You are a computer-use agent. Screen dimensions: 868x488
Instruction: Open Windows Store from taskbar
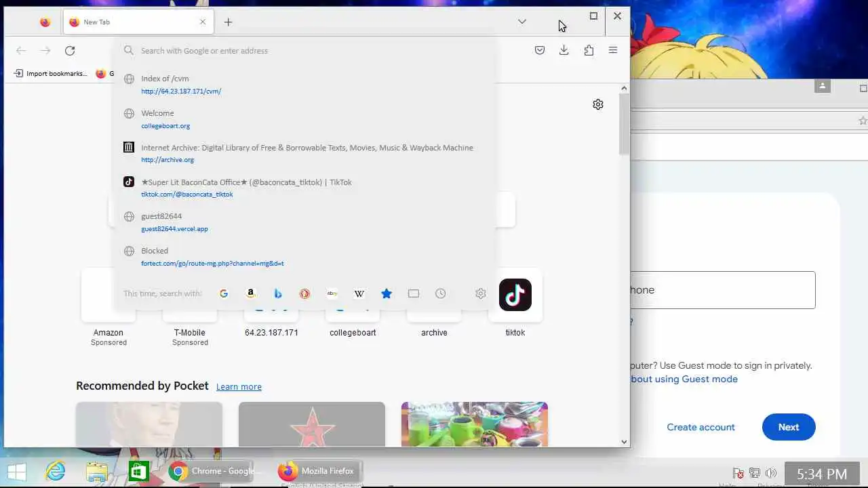point(138,472)
